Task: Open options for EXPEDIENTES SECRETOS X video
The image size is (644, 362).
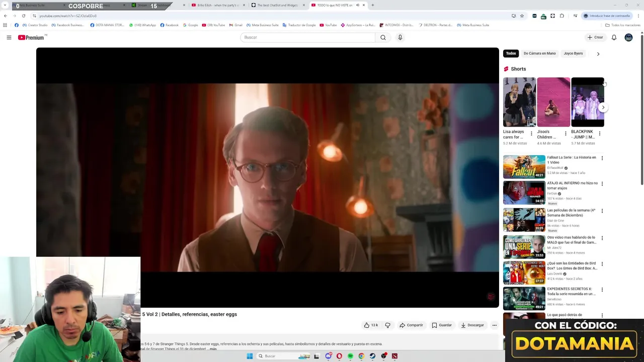Action: (602, 290)
